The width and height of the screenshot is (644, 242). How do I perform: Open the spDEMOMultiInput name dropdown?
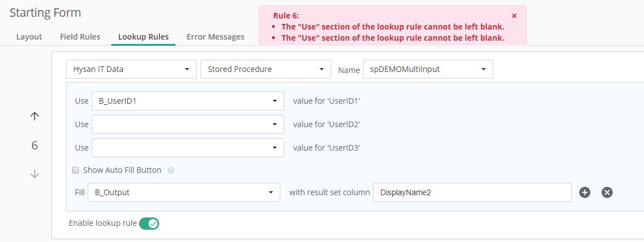pos(428,70)
